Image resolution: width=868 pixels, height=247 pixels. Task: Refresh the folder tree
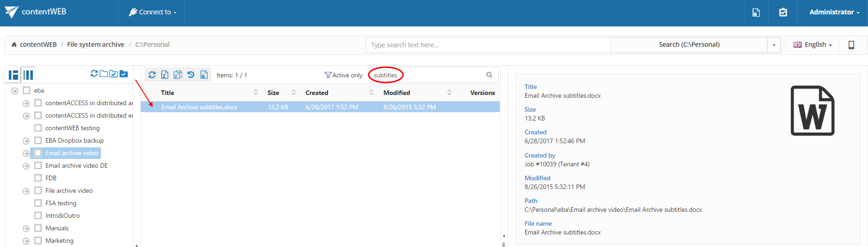94,74
